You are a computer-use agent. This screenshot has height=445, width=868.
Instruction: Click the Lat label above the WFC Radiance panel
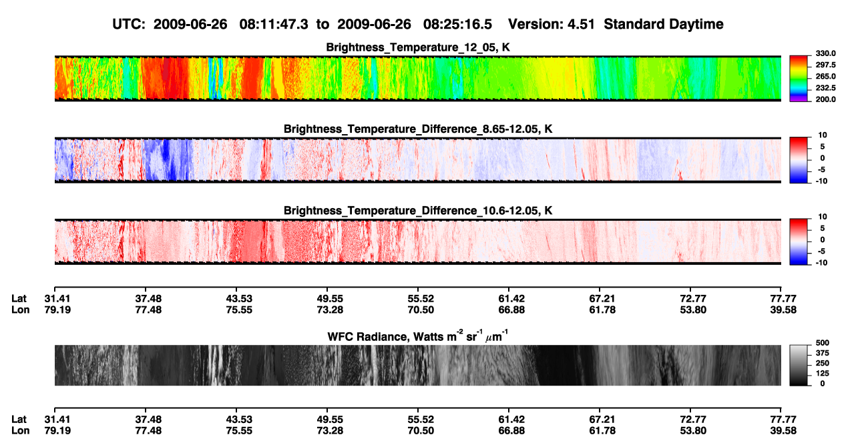(19, 298)
